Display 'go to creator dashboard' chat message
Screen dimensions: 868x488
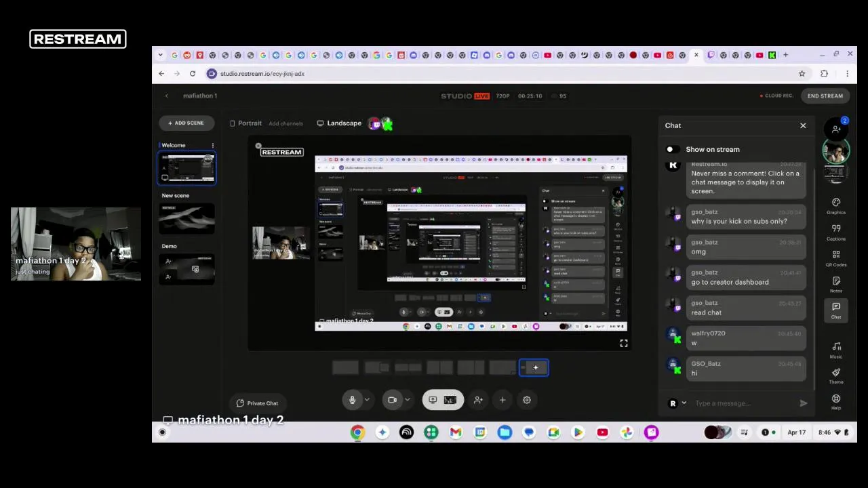click(x=745, y=278)
